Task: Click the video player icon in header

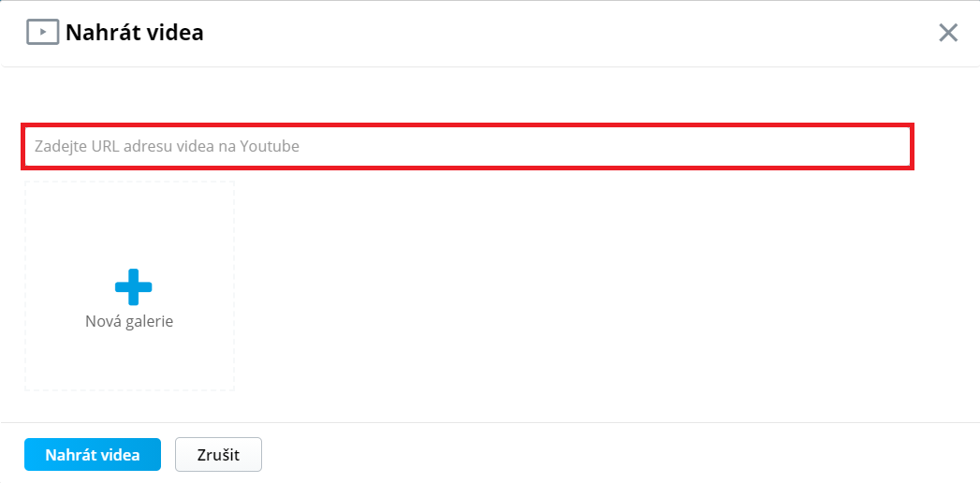Action: pyautogui.click(x=42, y=33)
